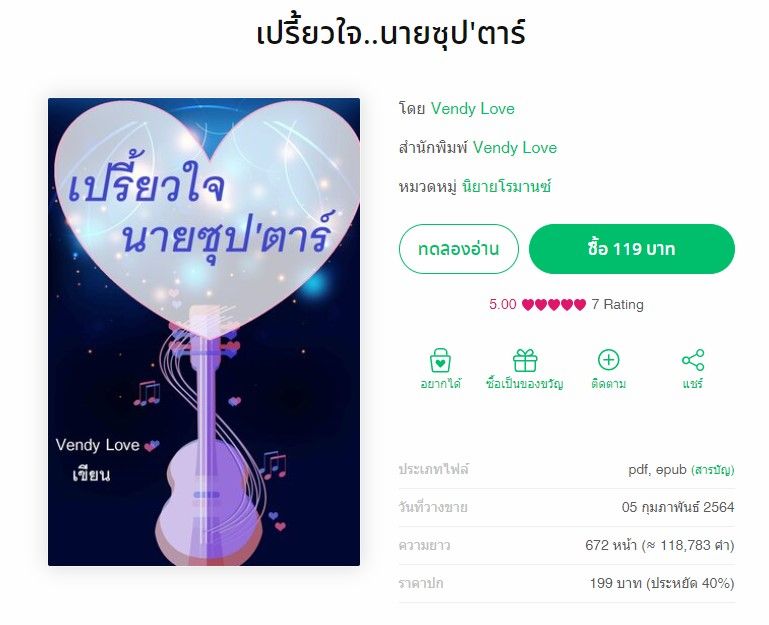The width and height of the screenshot is (769, 625).
Task: Click the 7 Rating text
Action: click(617, 305)
